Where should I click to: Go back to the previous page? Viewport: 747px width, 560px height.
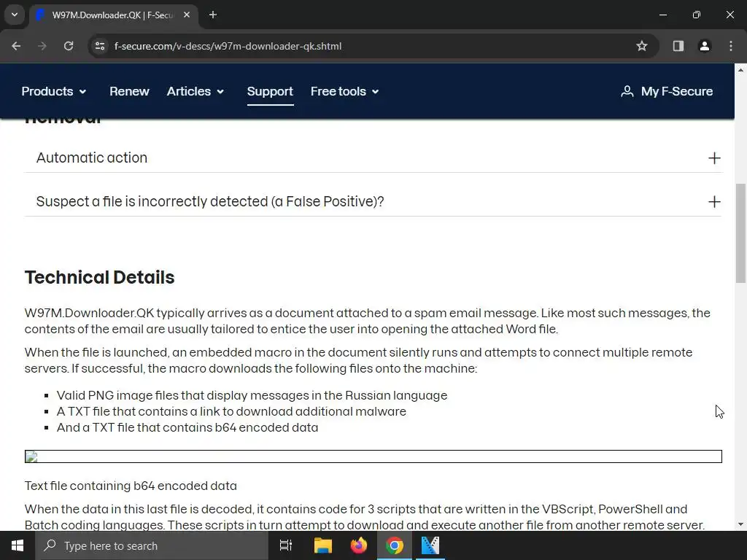pos(16,46)
